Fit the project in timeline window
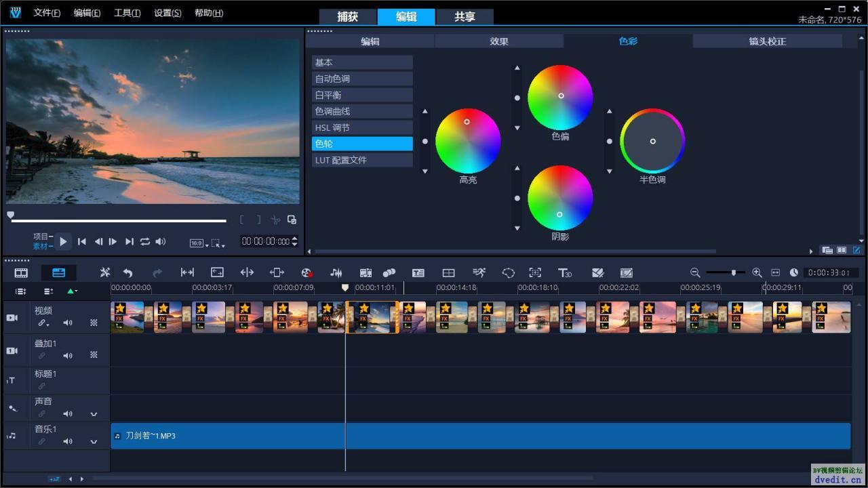This screenshot has width=868, height=488. [x=775, y=272]
